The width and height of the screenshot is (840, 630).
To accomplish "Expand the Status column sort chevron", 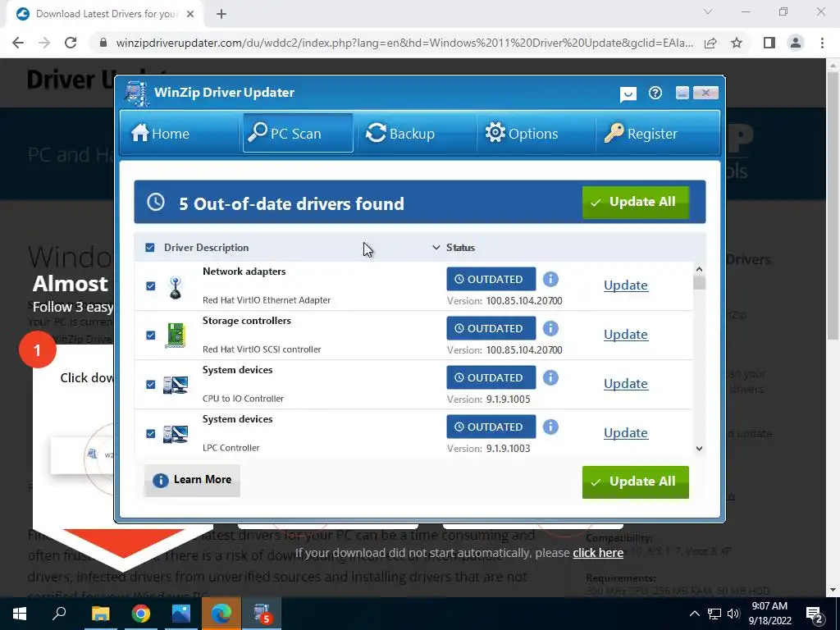I will tap(436, 248).
